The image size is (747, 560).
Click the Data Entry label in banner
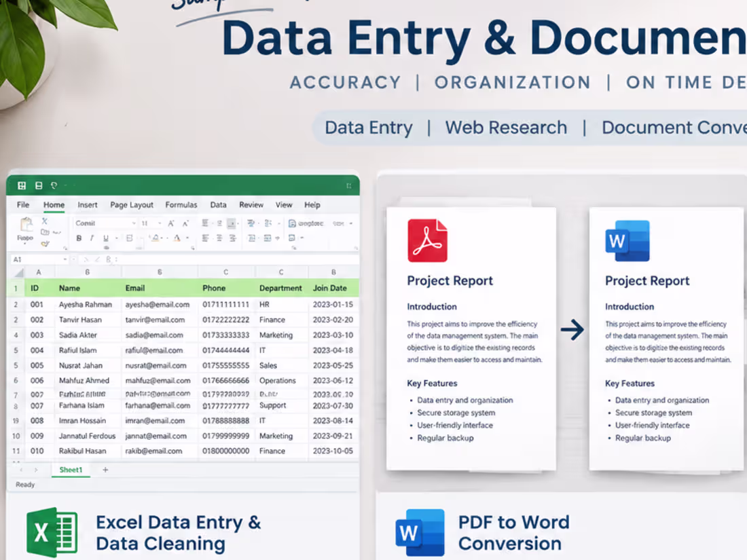coord(369,128)
